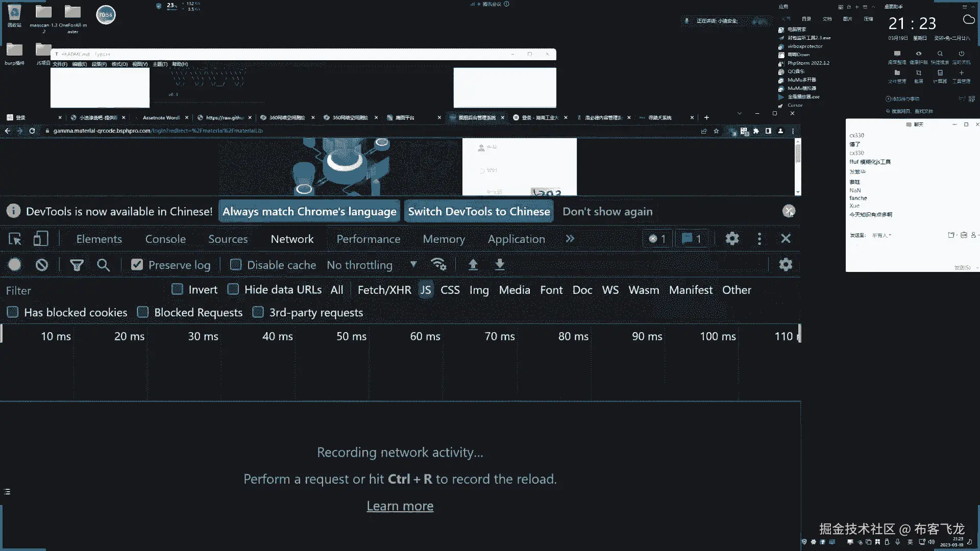The height and width of the screenshot is (551, 980).
Task: Toggle the device toolbar icon
Action: [41, 239]
